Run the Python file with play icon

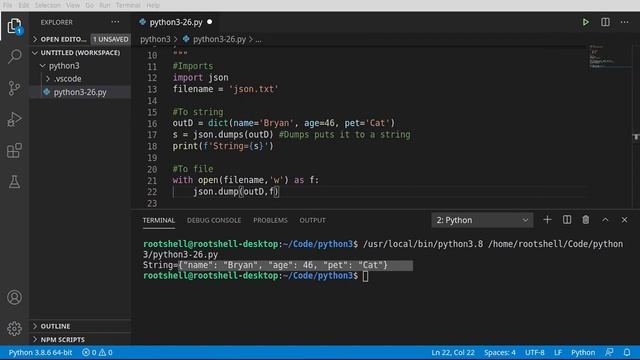(586, 22)
